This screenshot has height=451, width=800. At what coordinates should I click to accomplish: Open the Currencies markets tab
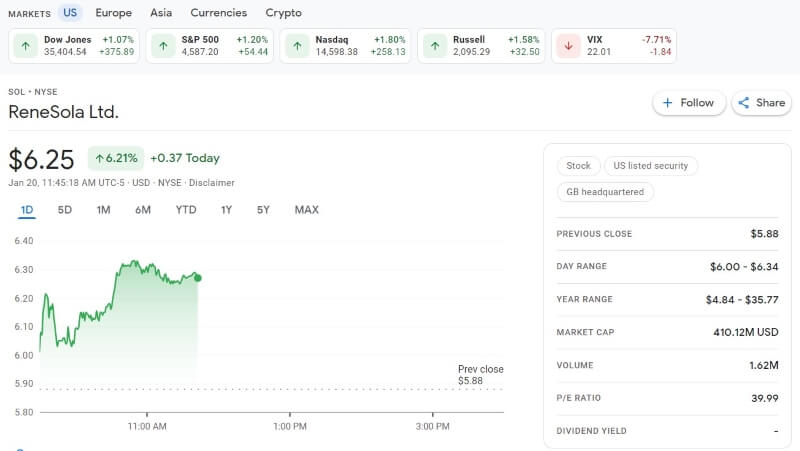click(x=218, y=13)
